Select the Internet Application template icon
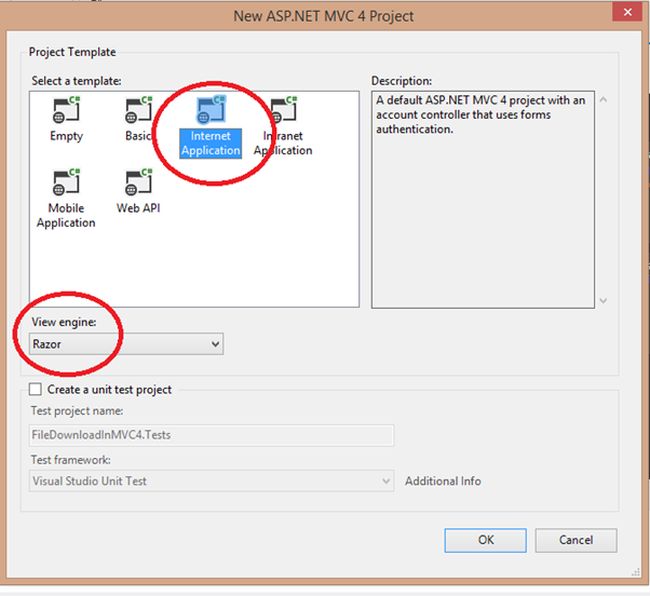The image size is (650, 596). tap(211, 110)
